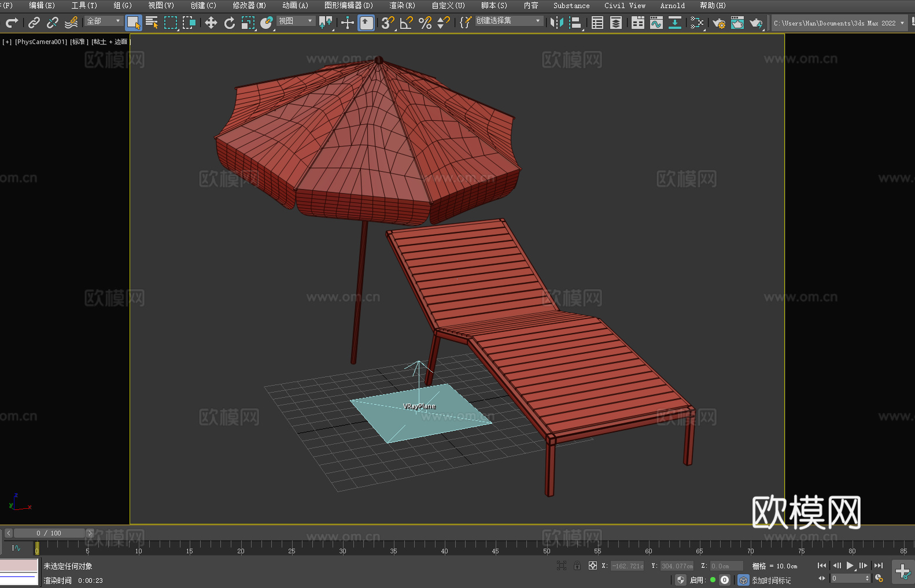The height and width of the screenshot is (588, 915).
Task: Select the Scale tool
Action: pyautogui.click(x=248, y=23)
